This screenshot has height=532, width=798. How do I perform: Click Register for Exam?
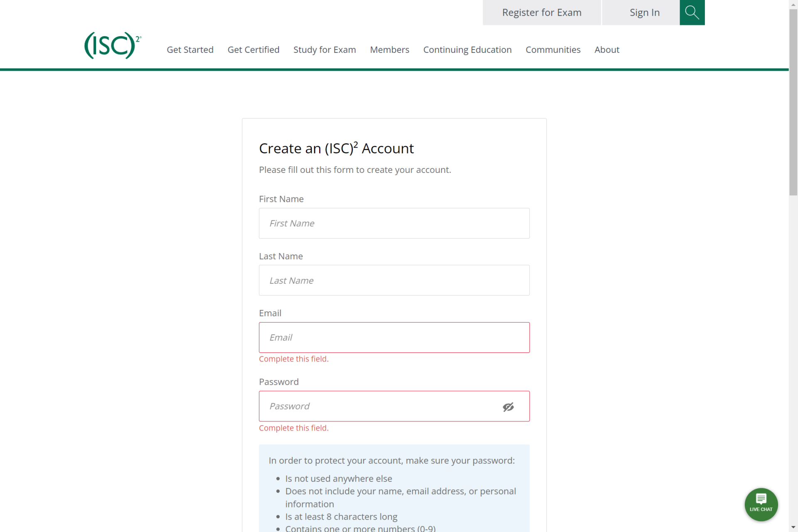542,12
